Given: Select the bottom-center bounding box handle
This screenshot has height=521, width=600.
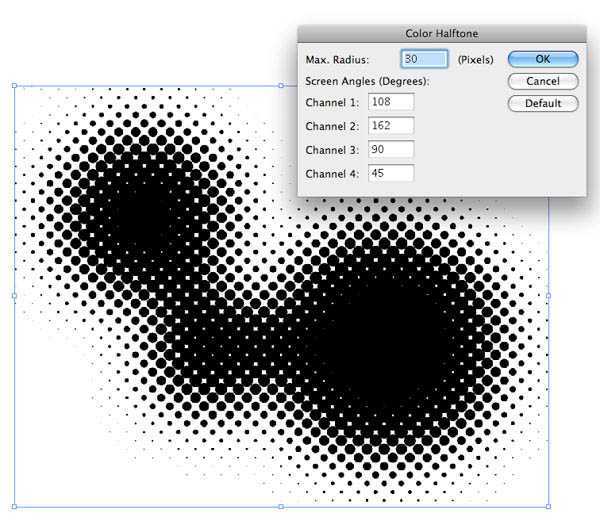Looking at the screenshot, I should coord(281,506).
